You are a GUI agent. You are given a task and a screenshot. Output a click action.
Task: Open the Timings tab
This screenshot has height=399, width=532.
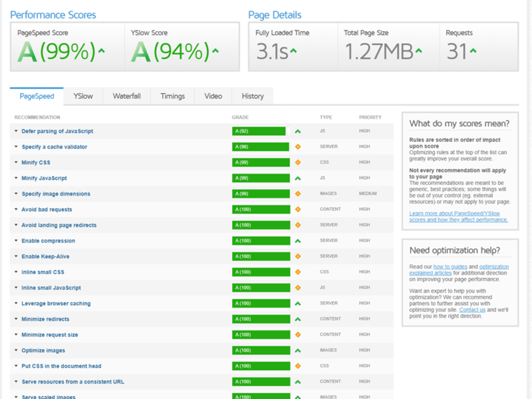pos(173,96)
